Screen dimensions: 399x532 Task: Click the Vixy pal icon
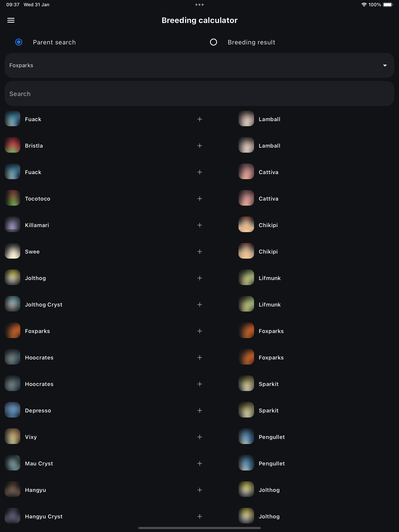(x=12, y=436)
